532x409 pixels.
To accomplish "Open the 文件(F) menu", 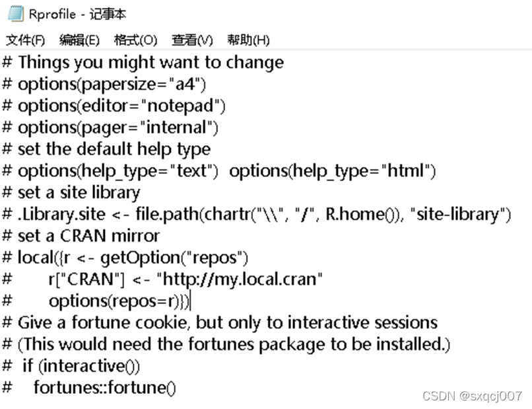I will [x=26, y=40].
